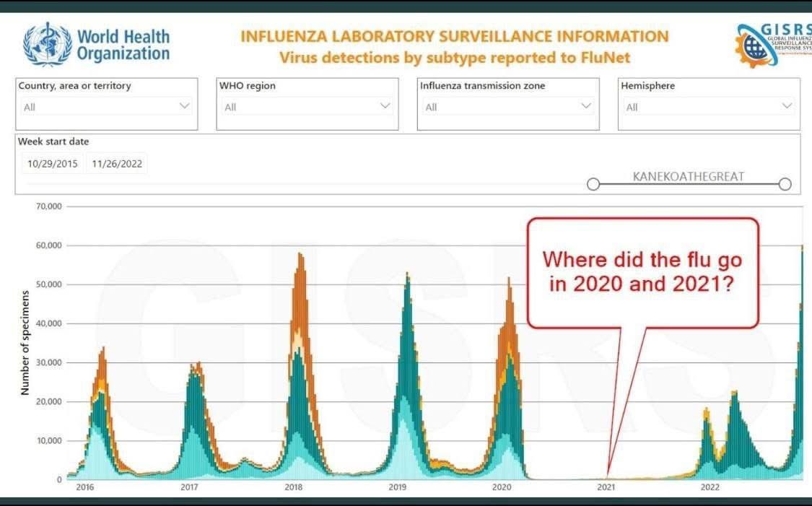Image resolution: width=812 pixels, height=506 pixels.
Task: Click the 20,000 y-axis value
Action: 48,402
